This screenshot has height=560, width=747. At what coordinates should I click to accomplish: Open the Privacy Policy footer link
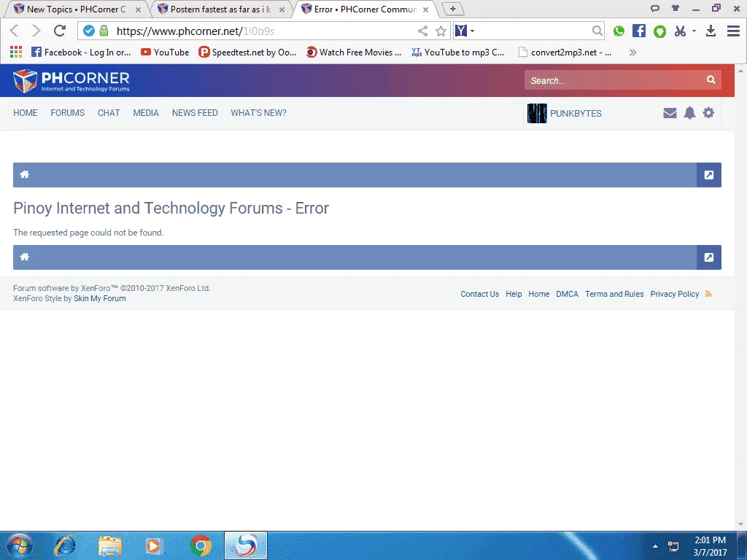[674, 294]
